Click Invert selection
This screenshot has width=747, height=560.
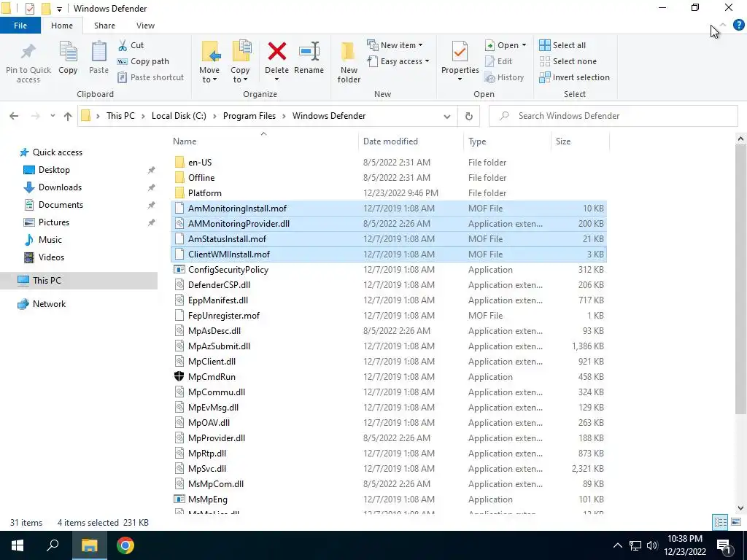click(575, 77)
